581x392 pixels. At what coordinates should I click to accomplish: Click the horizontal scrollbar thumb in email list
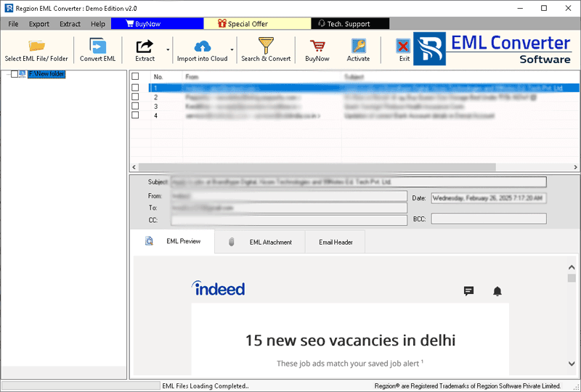click(317, 167)
